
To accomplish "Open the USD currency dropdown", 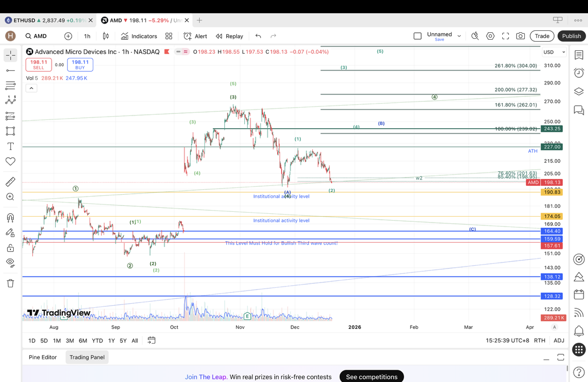I will pos(554,52).
